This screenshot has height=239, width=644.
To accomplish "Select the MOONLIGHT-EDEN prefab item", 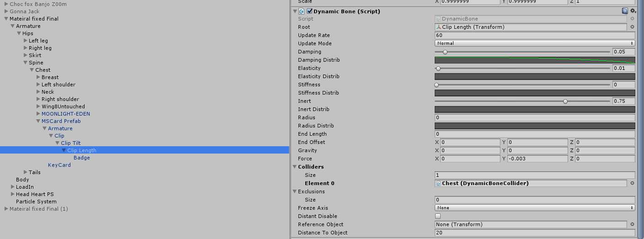I will click(66, 114).
